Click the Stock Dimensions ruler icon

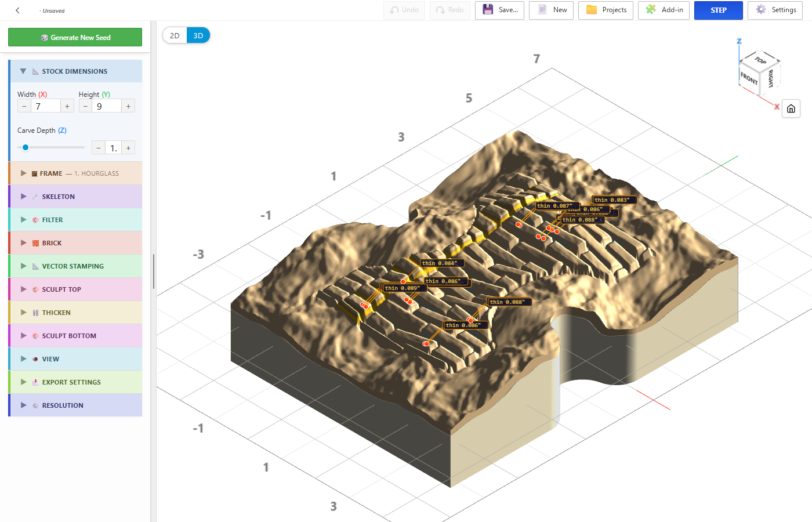coord(35,71)
